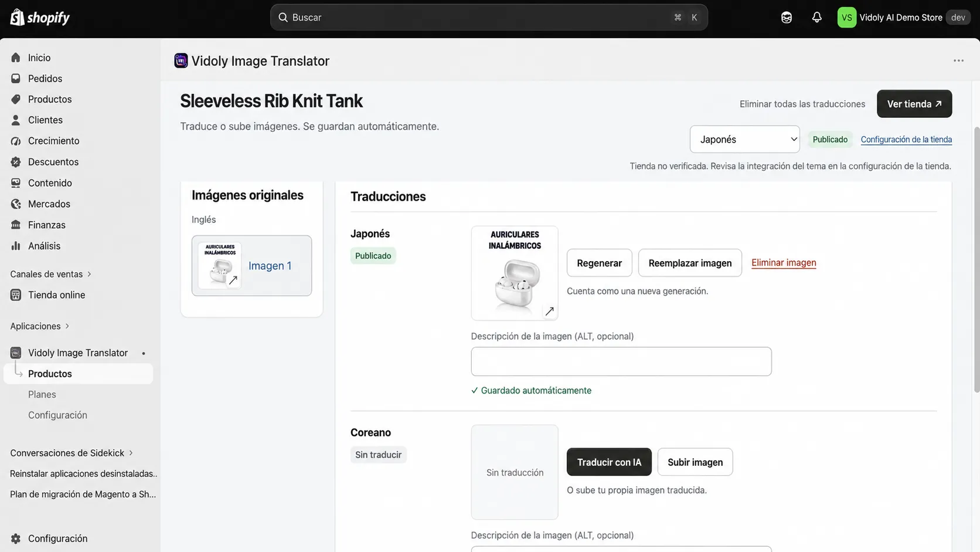The height and width of the screenshot is (552, 980).
Task: Click the Vidoly Image Translator header icon
Action: pos(181,60)
